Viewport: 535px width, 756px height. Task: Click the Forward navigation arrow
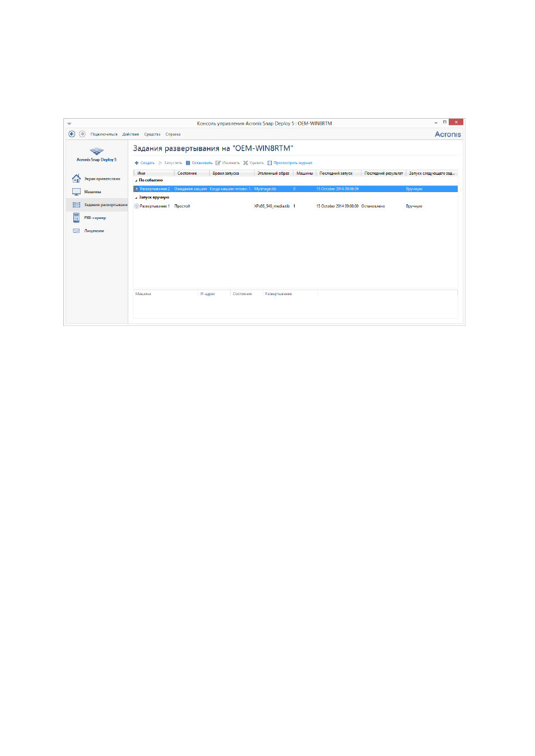[x=82, y=134]
